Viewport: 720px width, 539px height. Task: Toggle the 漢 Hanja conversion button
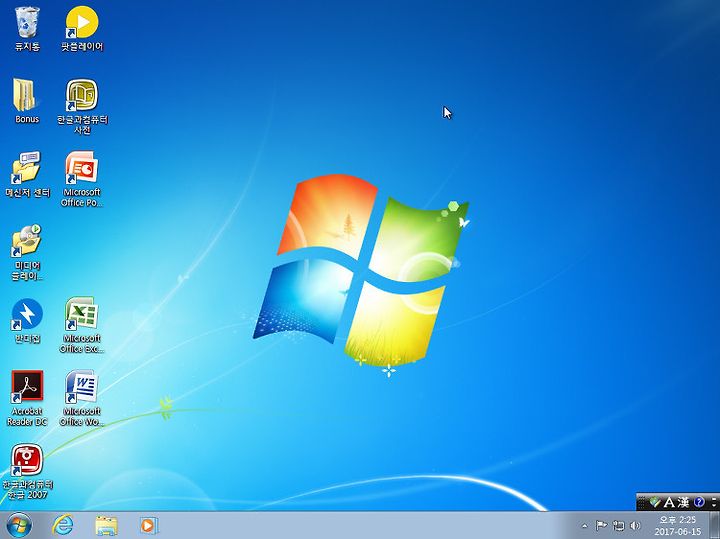[683, 502]
